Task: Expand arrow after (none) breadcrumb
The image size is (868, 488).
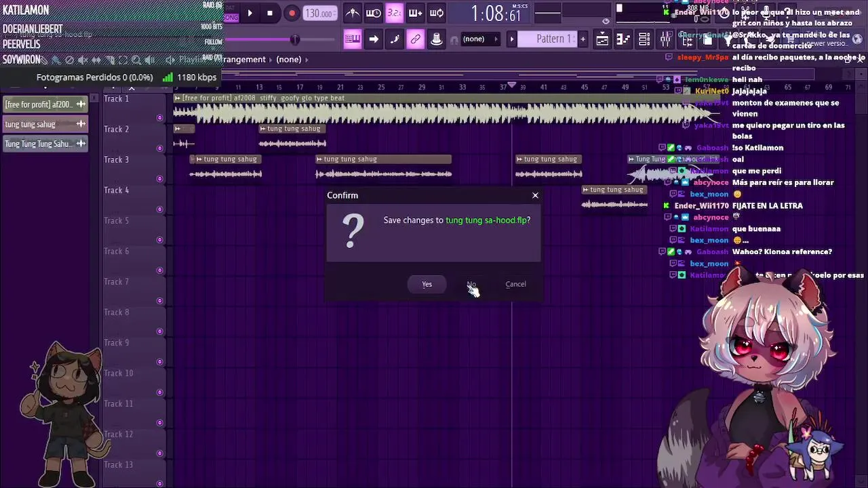Action: pyautogui.click(x=307, y=60)
